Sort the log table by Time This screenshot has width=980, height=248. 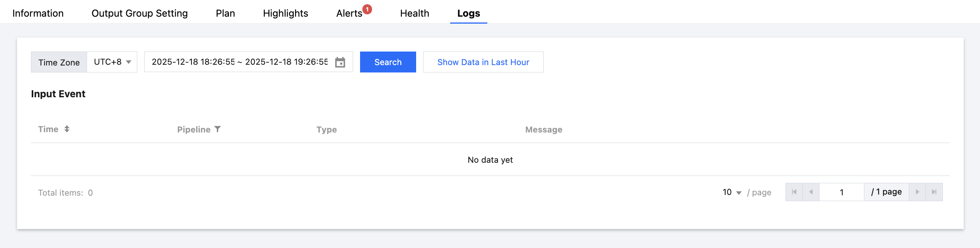[67, 129]
